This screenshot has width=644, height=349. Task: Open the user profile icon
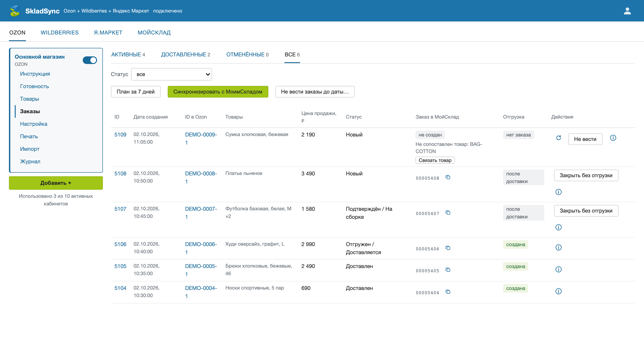click(x=627, y=11)
